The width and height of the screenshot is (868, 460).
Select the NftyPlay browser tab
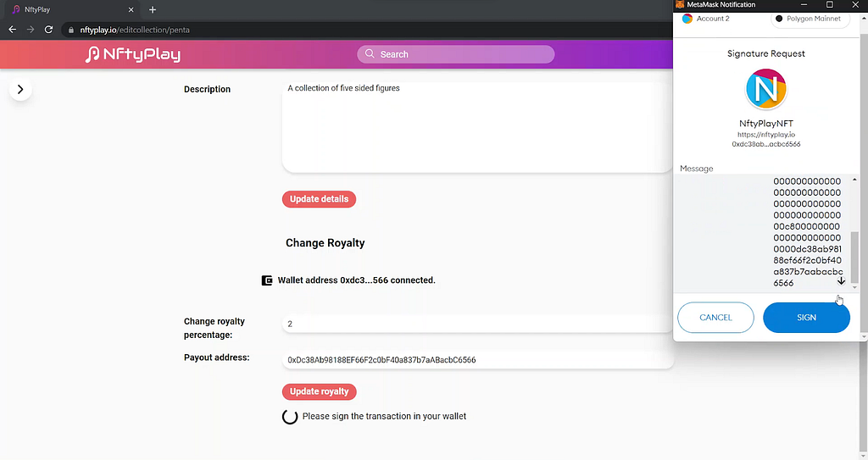[72, 9]
